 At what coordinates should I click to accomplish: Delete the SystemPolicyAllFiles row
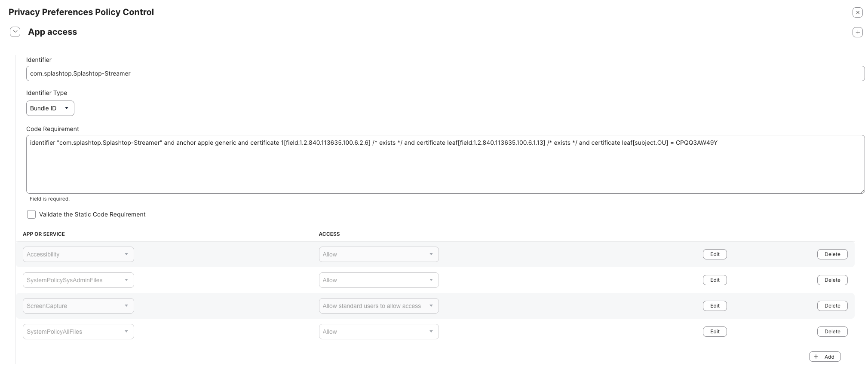(832, 332)
